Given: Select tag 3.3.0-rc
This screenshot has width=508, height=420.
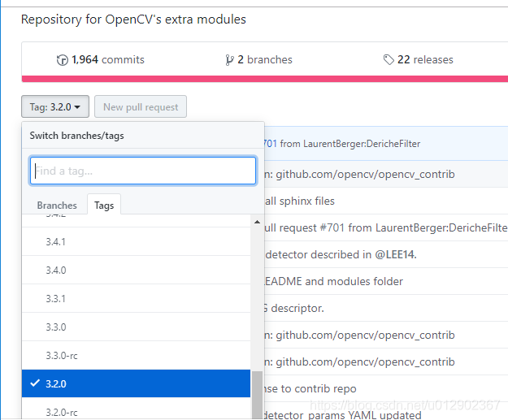Looking at the screenshot, I should pyautogui.click(x=136, y=356).
